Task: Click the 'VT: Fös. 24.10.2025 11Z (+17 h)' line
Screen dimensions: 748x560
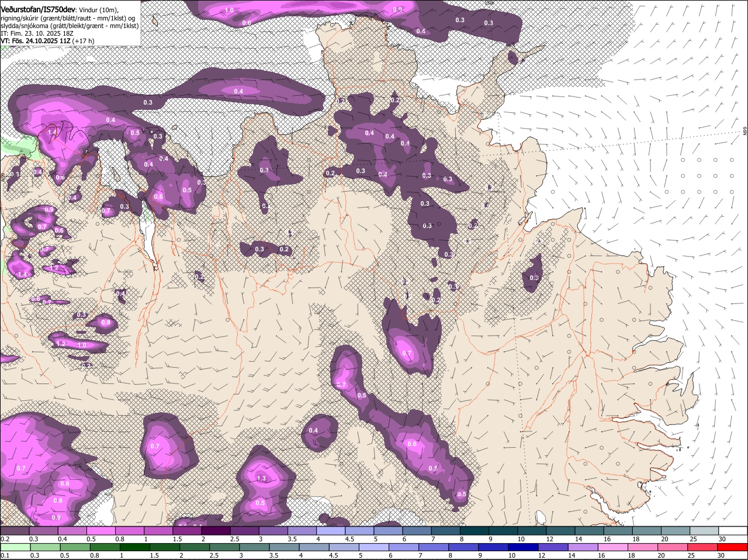Action: click(47, 41)
